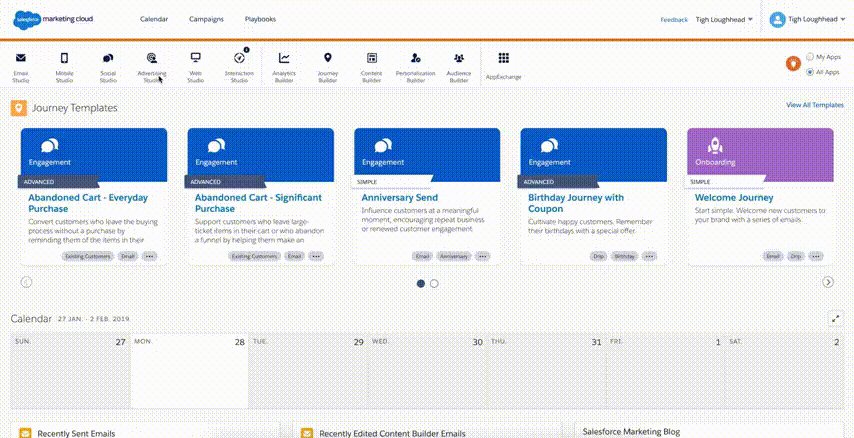Open Welcome Journey template title
The image size is (854, 438).
pos(734,198)
